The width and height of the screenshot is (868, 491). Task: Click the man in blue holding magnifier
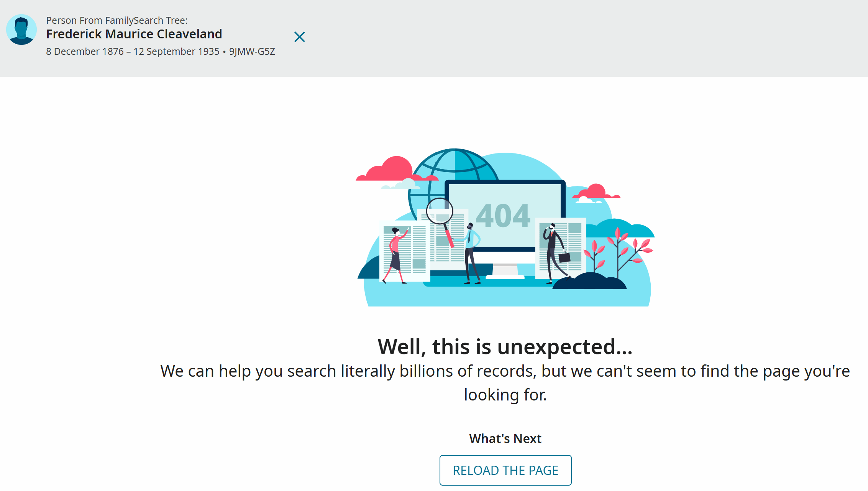[471, 253]
